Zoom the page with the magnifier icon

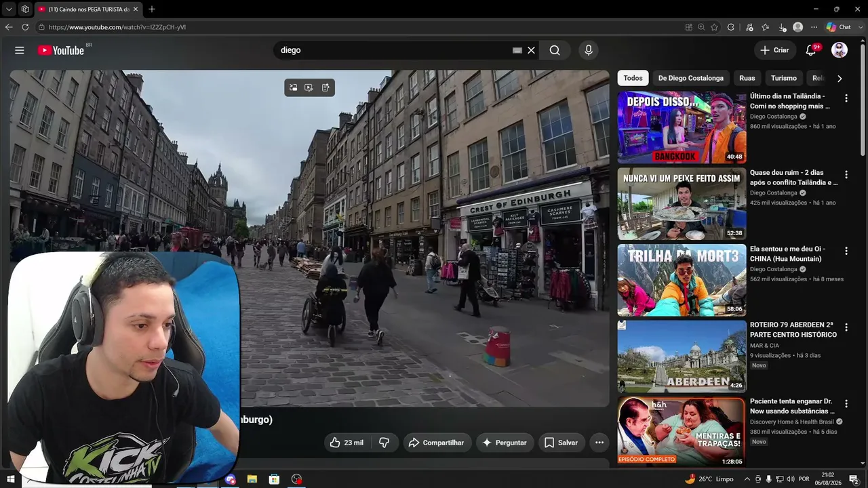pyautogui.click(x=701, y=27)
